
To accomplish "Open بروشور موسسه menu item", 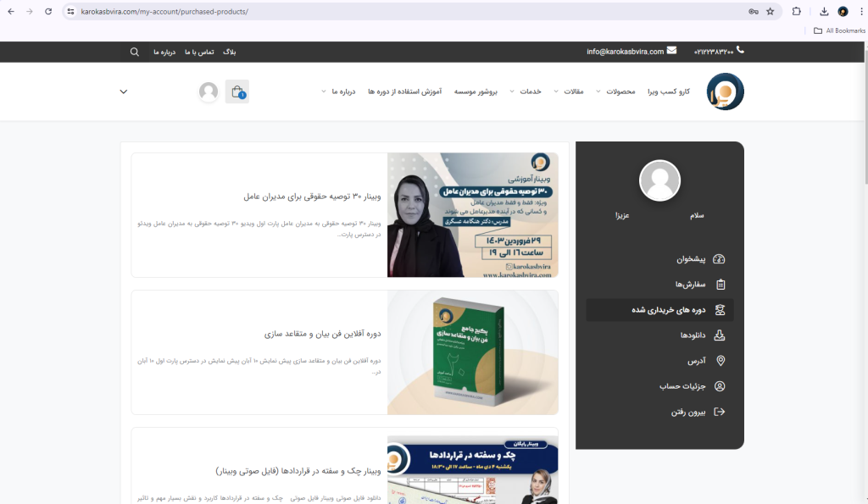I will click(476, 91).
